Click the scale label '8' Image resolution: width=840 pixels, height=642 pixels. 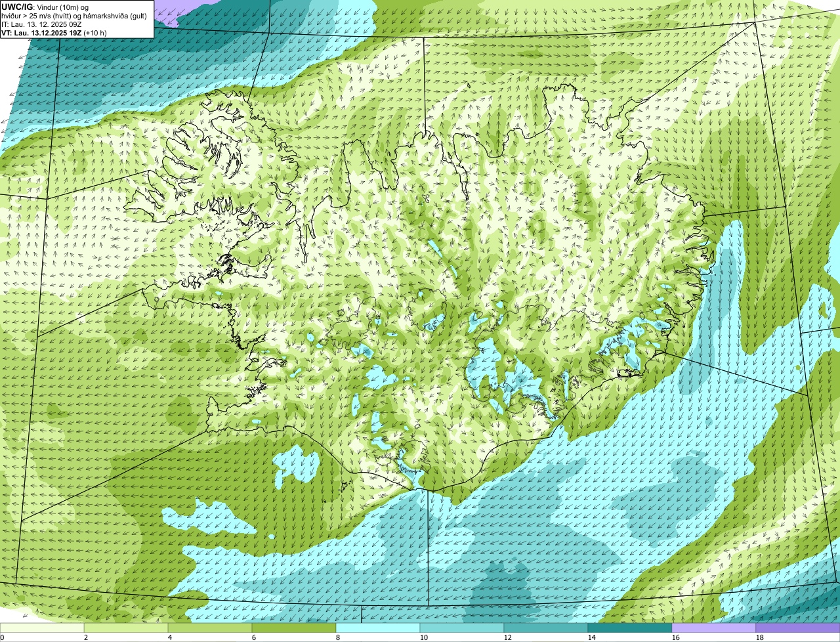(x=338, y=637)
